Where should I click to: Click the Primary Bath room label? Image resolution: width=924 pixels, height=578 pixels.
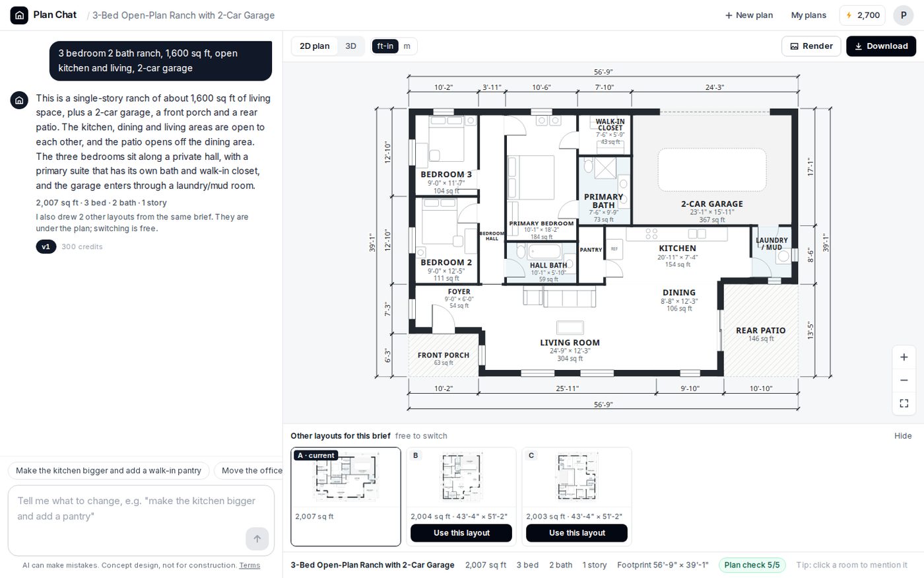tap(603, 201)
